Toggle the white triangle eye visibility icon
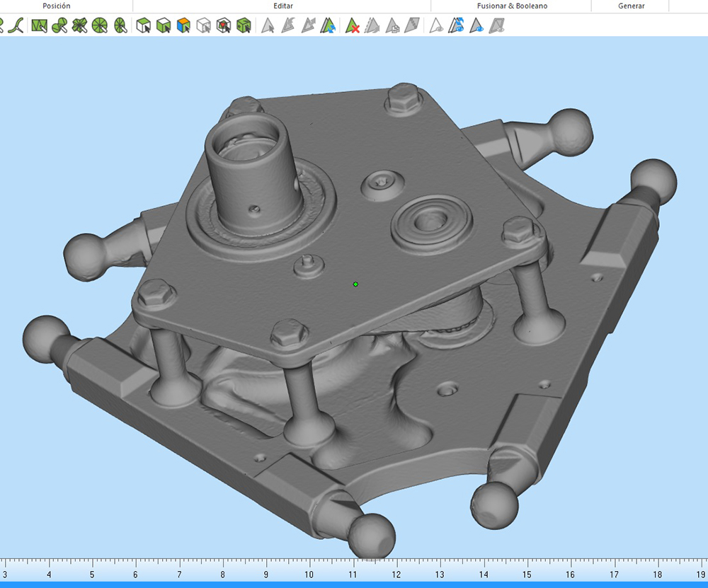Viewport: 708px width, 588px height. pos(437,26)
